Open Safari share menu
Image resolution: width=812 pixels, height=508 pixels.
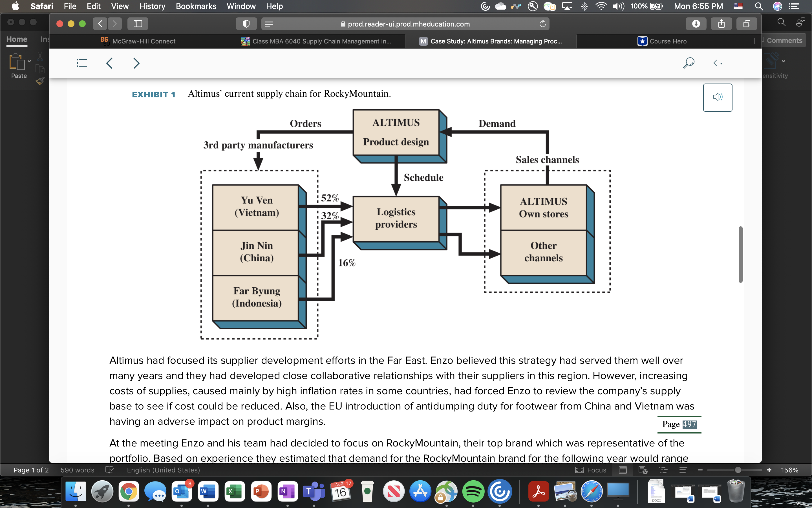(721, 23)
